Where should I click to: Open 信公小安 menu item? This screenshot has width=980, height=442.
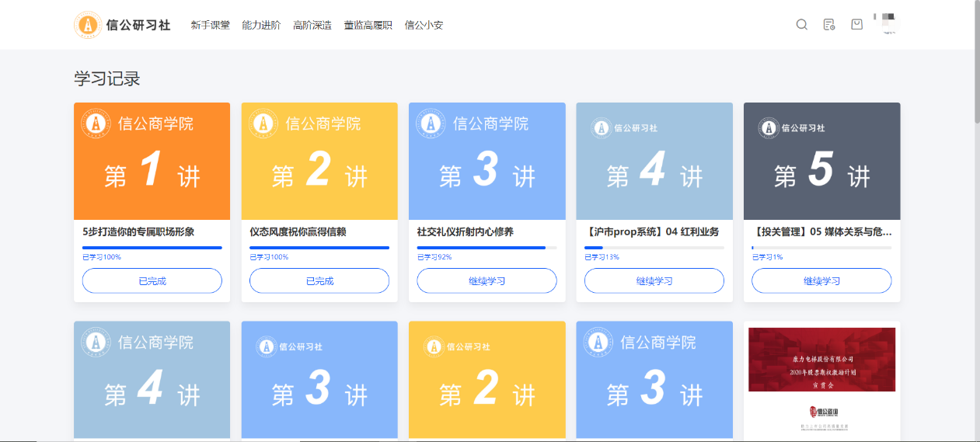click(x=424, y=25)
